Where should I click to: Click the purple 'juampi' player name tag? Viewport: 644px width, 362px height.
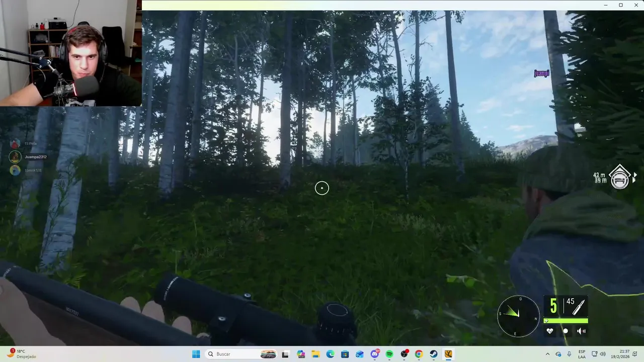[542, 73]
